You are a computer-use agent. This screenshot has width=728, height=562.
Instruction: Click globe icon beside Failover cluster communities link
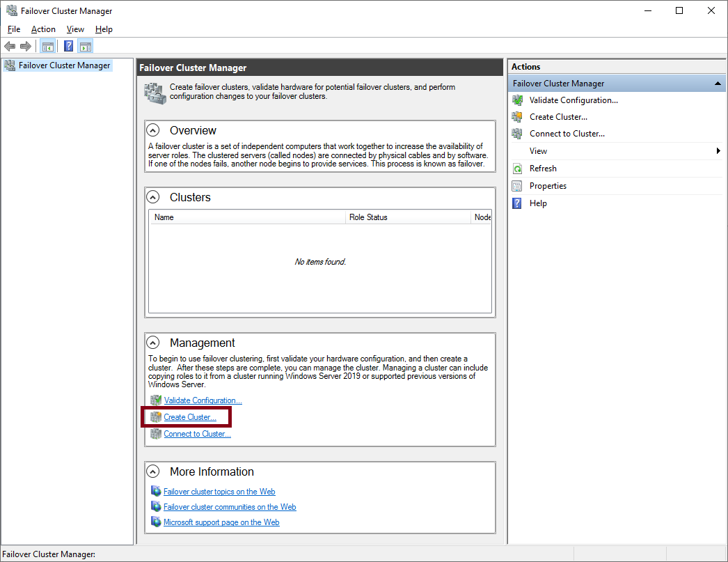tap(156, 507)
